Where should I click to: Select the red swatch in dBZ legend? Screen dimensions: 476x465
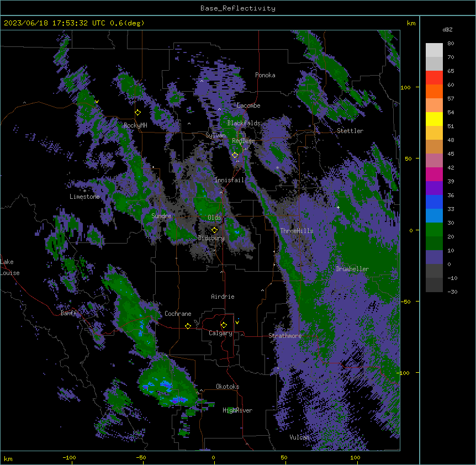tap(434, 78)
